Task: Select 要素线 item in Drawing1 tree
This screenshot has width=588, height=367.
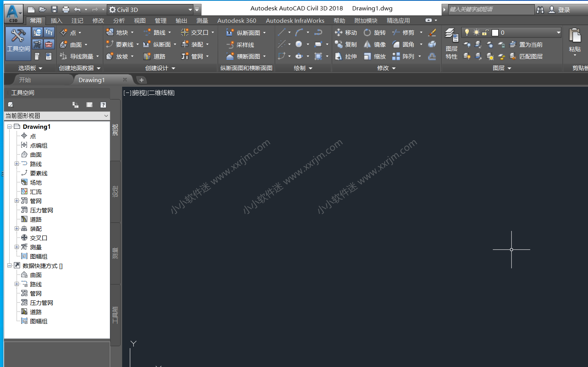Action: [39, 173]
